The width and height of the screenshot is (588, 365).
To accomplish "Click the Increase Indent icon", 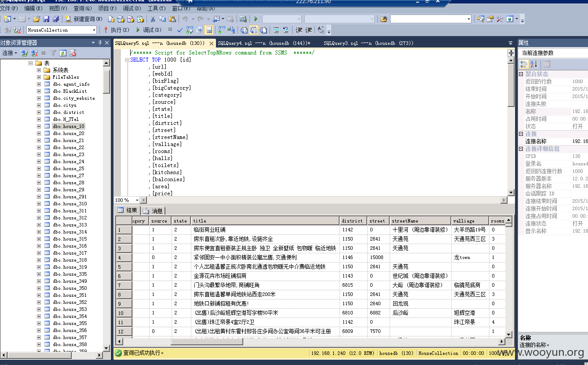I will [309, 30].
